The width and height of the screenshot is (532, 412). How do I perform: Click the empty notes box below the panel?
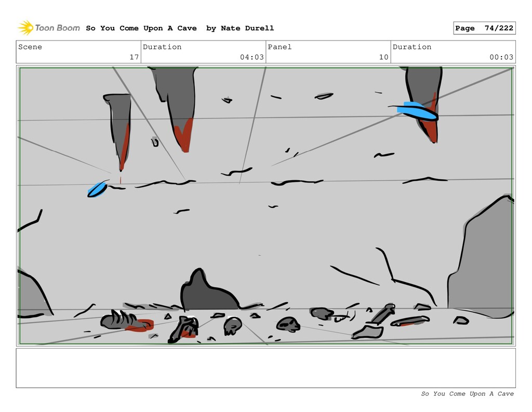(x=265, y=368)
